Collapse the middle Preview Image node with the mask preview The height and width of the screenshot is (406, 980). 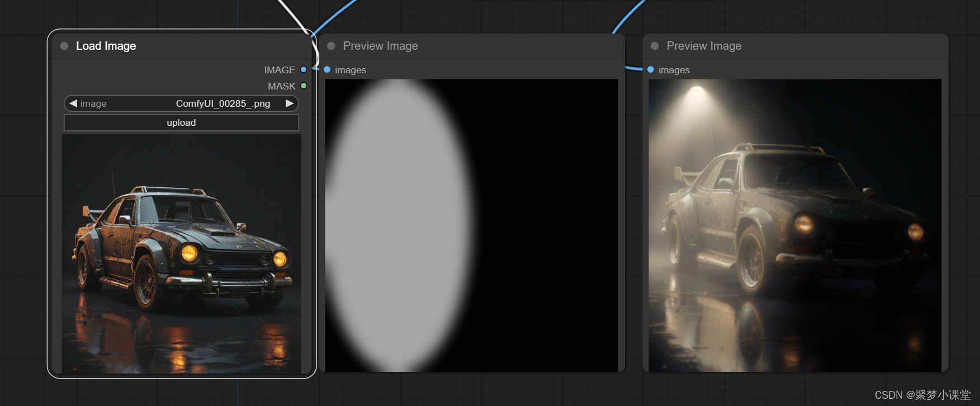(331, 46)
